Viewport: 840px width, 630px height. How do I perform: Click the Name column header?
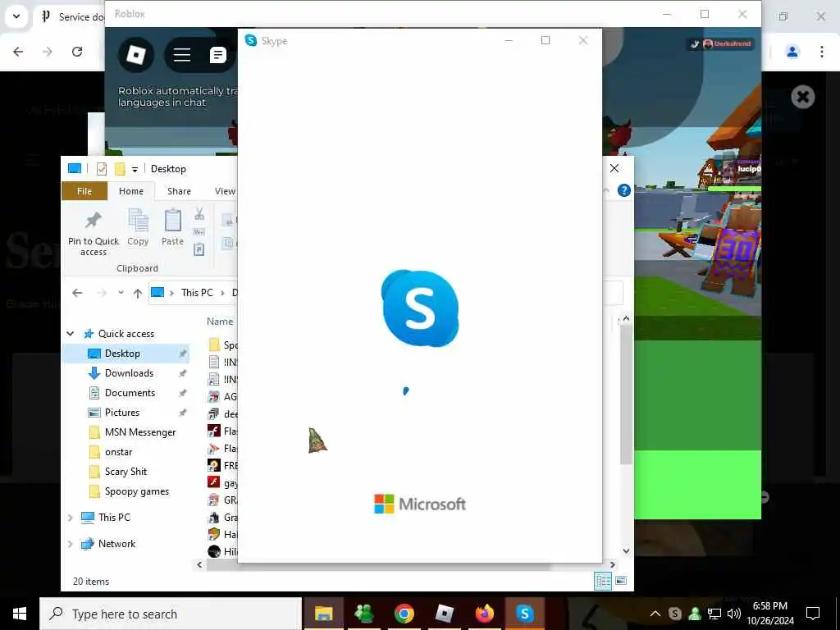click(x=220, y=322)
